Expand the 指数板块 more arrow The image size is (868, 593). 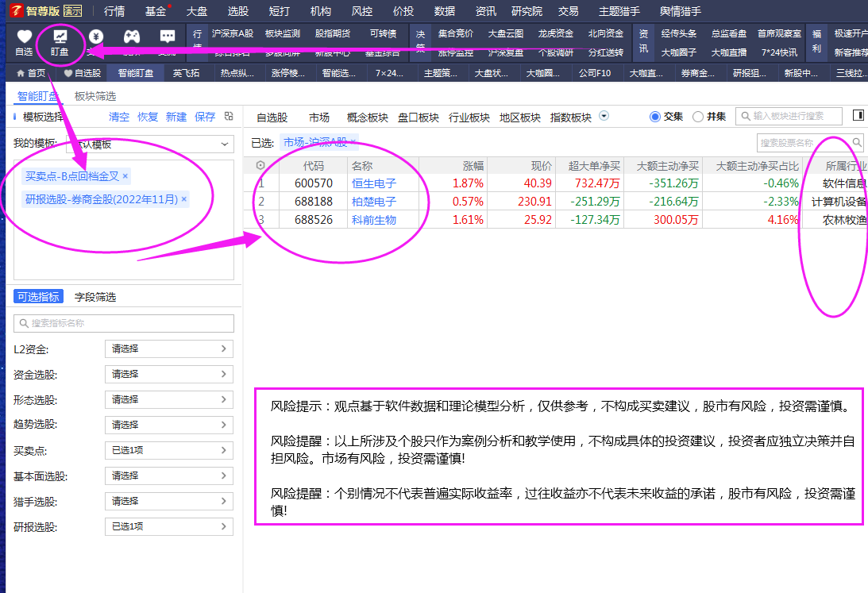click(604, 116)
